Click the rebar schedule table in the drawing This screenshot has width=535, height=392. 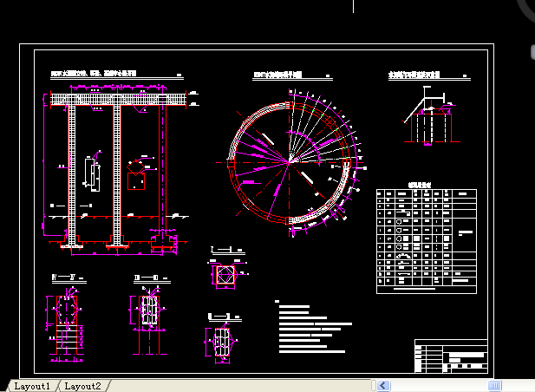pos(427,241)
